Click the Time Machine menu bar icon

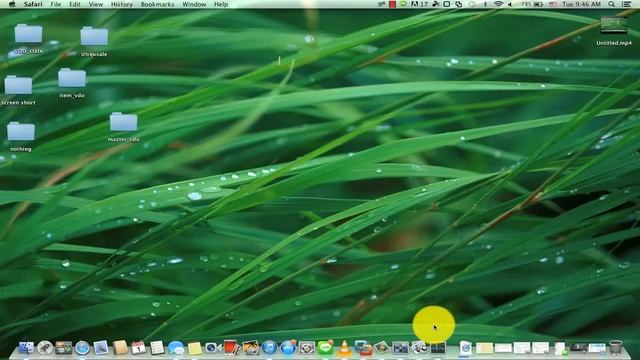click(x=472, y=4)
